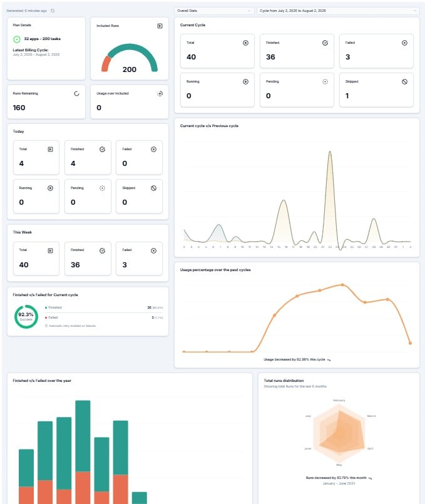Click the Finished v/s Failed over the year heading
425x504 pixels.
click(x=42, y=381)
